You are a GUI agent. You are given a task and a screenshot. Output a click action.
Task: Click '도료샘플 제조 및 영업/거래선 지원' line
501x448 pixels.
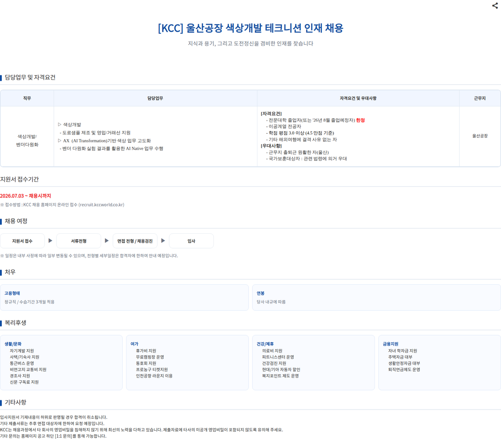tap(95, 133)
